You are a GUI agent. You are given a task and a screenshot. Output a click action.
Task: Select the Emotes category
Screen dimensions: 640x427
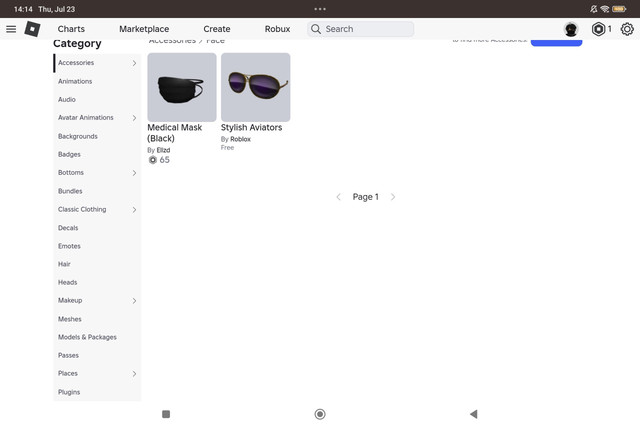coord(69,246)
